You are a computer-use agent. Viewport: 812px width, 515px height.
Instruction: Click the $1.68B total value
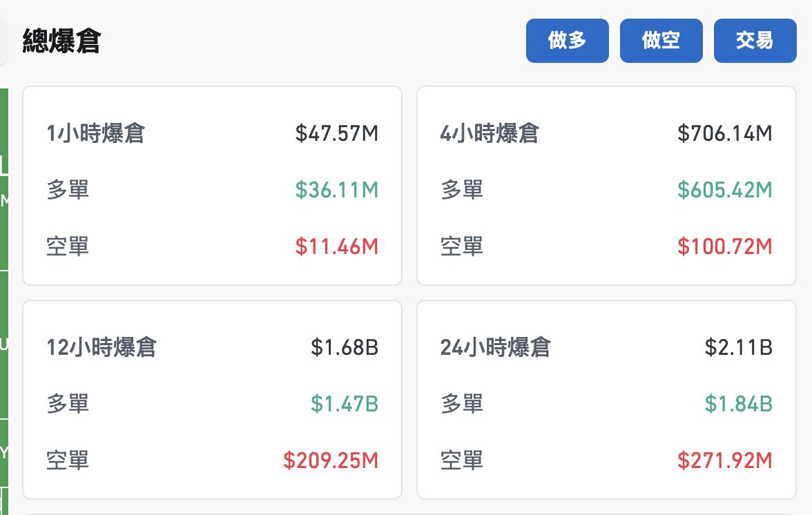[345, 347]
